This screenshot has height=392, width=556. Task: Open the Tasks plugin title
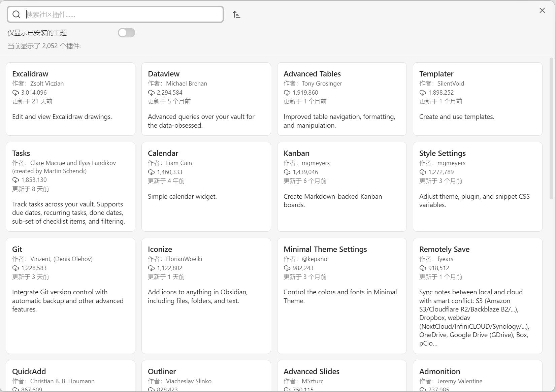point(21,153)
